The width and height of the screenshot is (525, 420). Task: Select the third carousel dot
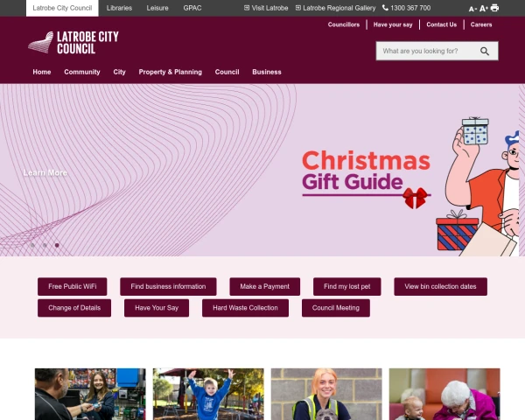57,245
